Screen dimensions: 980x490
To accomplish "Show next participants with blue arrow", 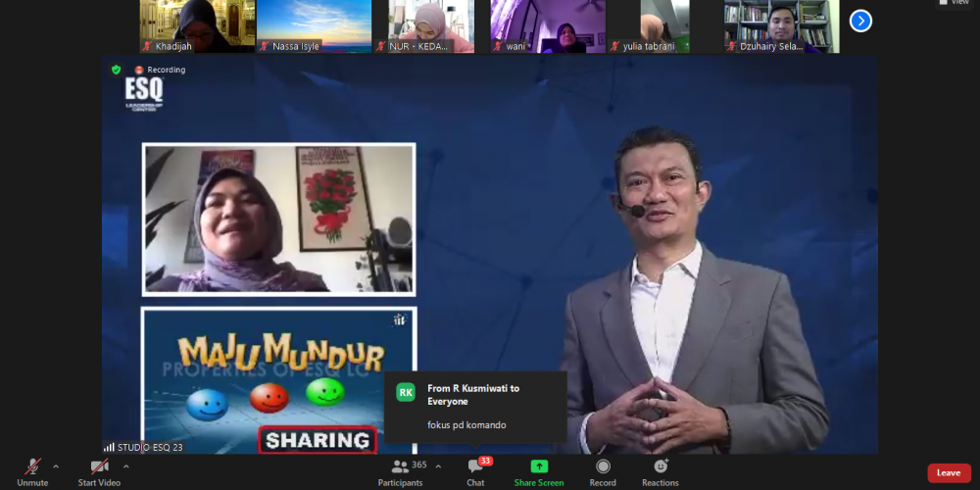I will click(860, 21).
